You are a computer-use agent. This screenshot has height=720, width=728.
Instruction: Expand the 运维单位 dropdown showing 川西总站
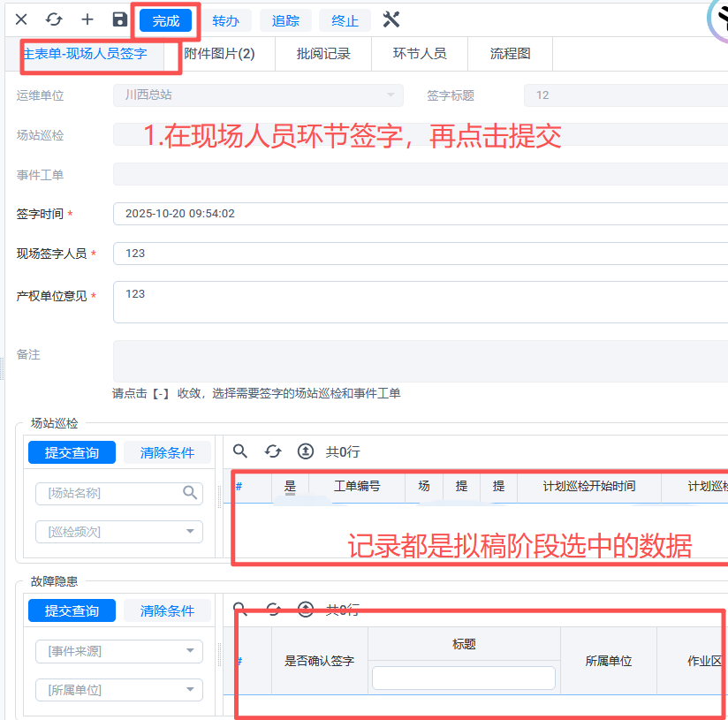(x=391, y=95)
